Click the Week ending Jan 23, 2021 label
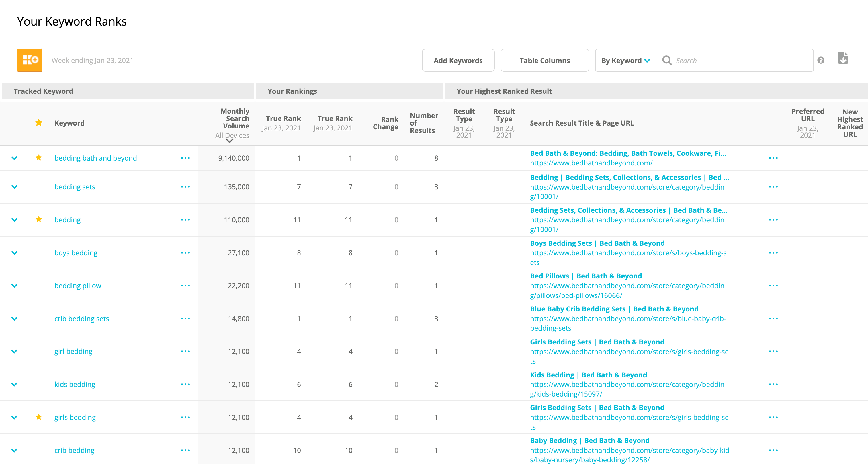Viewport: 868px width, 464px height. click(x=92, y=60)
